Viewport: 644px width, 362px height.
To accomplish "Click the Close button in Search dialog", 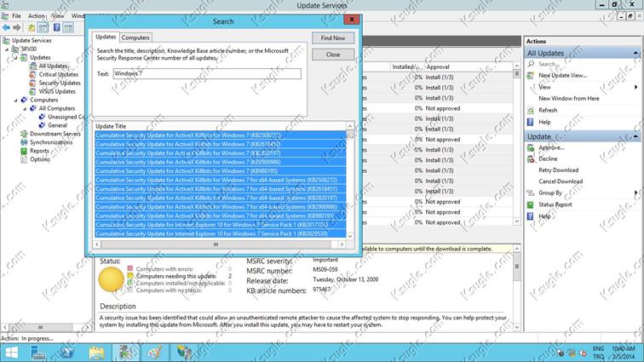I will coord(333,55).
